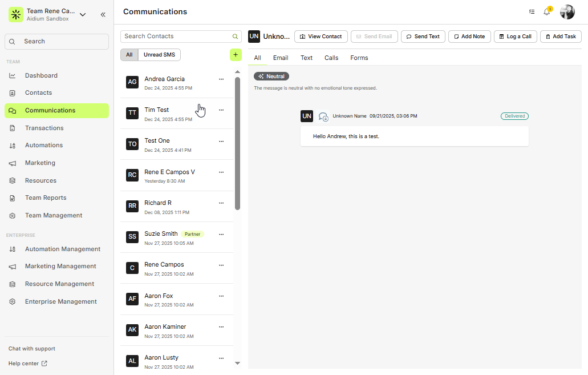Select the Search magnifier in the contacts search bar

pos(235,36)
